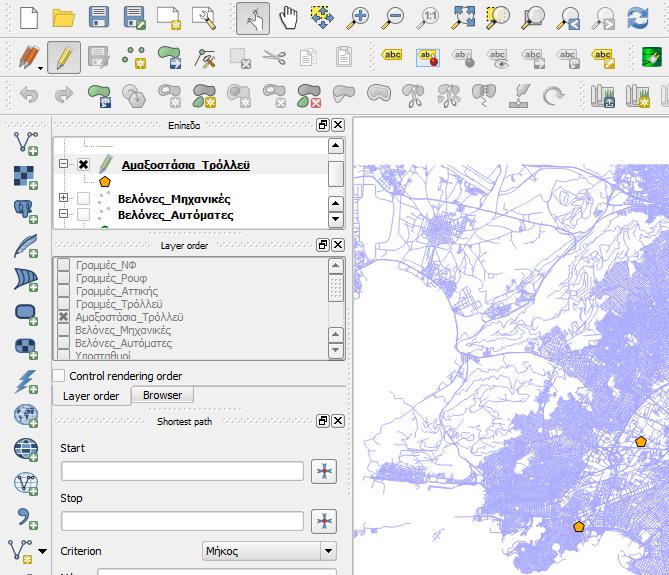Open dropdown arrow beside new shapefile icon
This screenshot has width=669, height=575.
click(43, 551)
